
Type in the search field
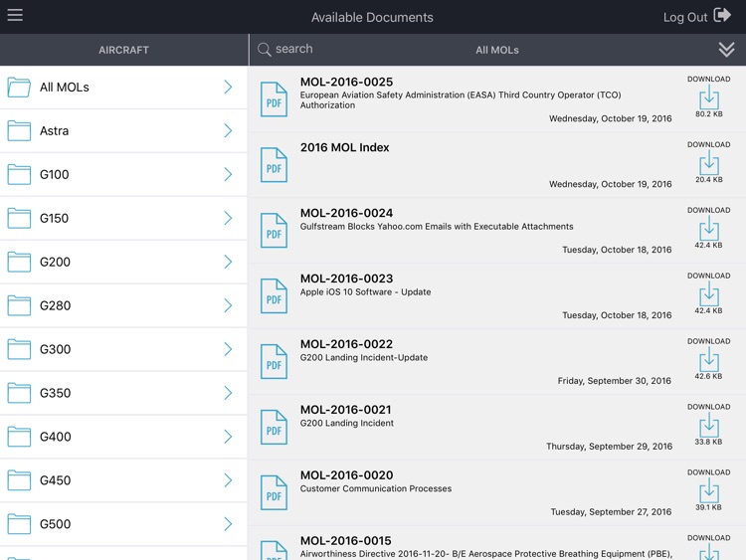pyautogui.click(x=294, y=49)
